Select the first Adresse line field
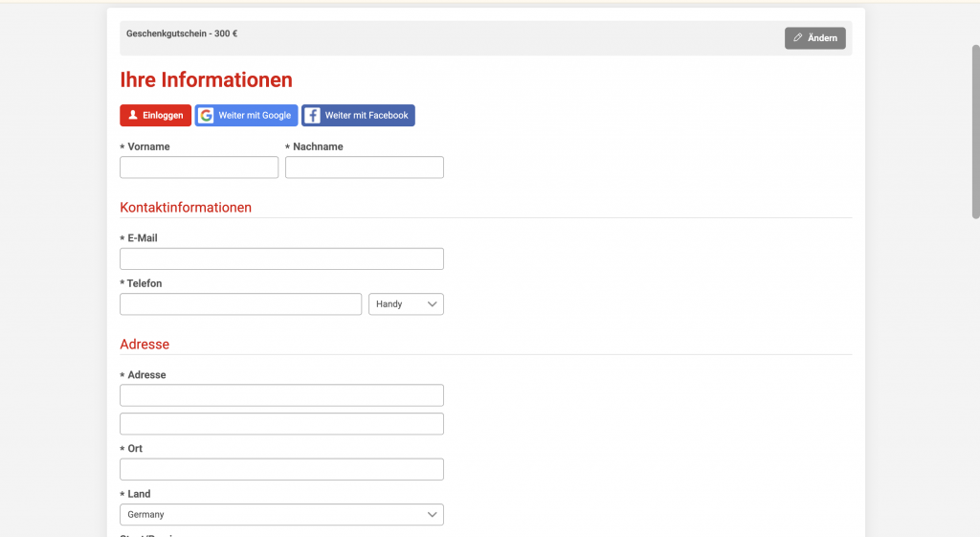The height and width of the screenshot is (537, 980). [x=281, y=395]
